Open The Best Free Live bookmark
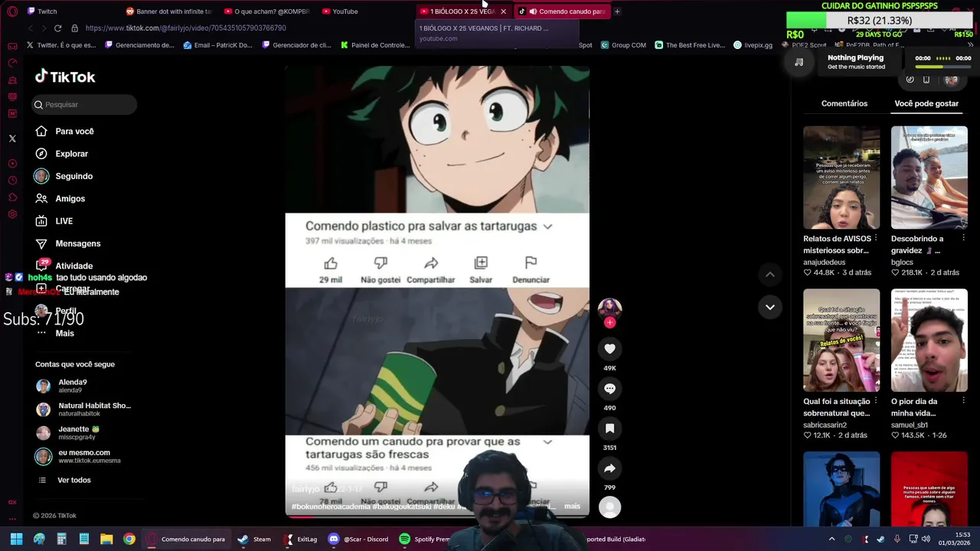Screen dimensions: 980x551 click(689, 45)
